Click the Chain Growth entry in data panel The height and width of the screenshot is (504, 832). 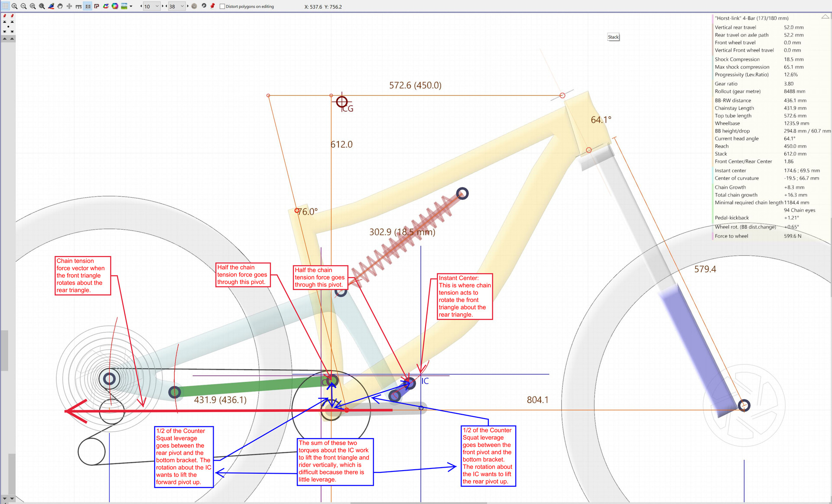[730, 187]
